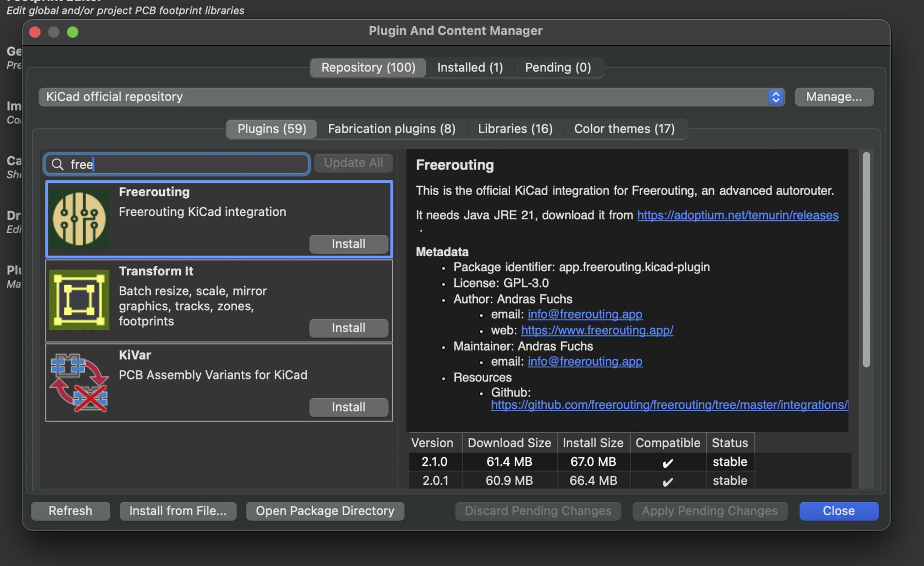Click Install from File... button
This screenshot has width=924, height=566.
178,511
